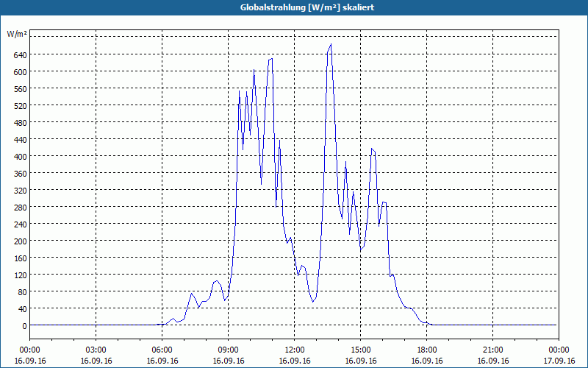Image resolution: width=588 pixels, height=368 pixels.
Task: Click the y-axis value "40"
Action: point(23,309)
